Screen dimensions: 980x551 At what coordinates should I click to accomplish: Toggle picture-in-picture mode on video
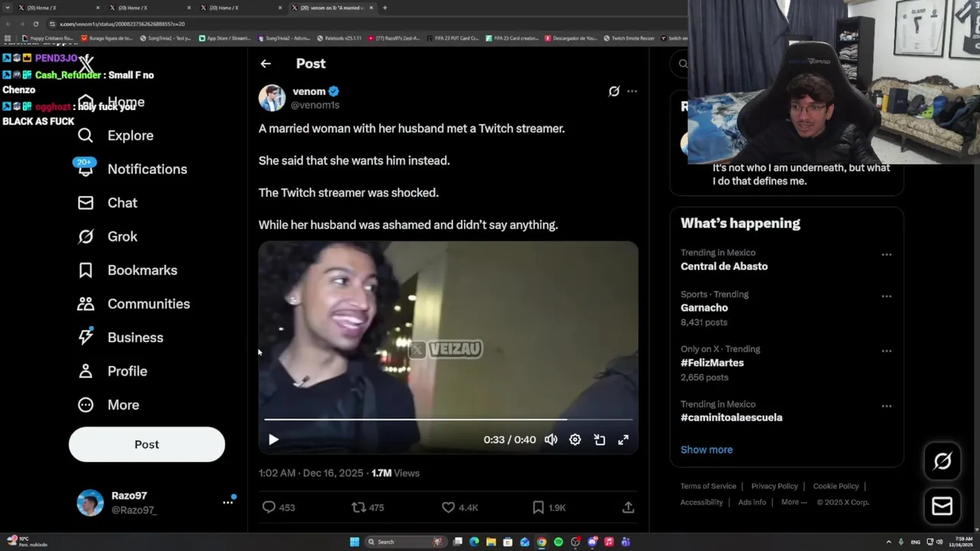click(x=599, y=440)
